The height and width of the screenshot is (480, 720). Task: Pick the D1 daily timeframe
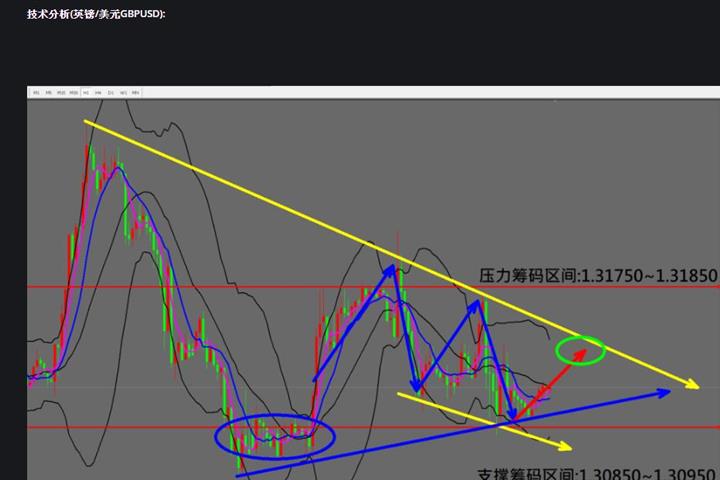[x=110, y=93]
